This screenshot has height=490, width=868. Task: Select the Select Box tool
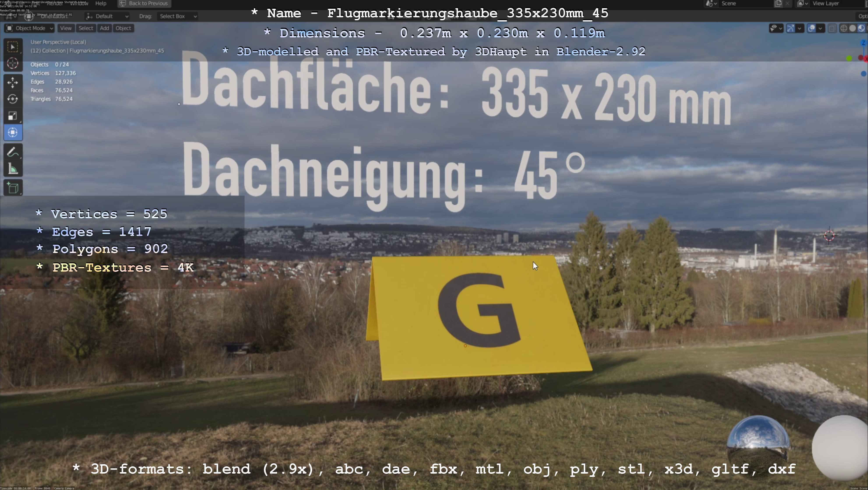(13, 47)
